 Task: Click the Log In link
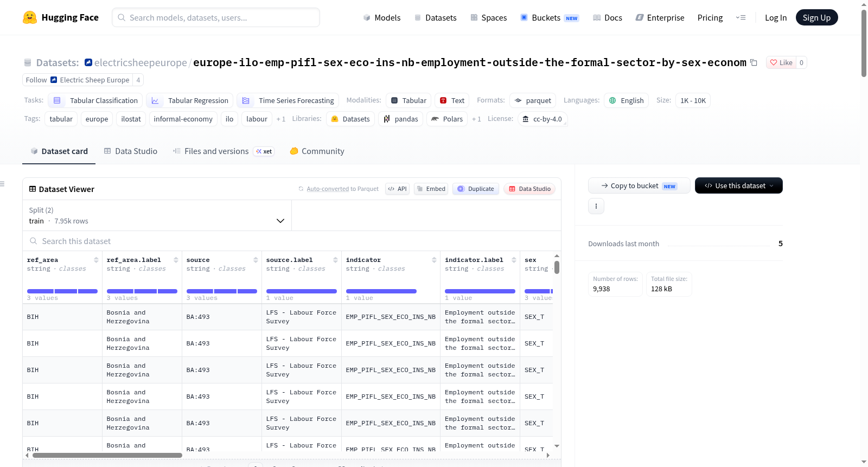(x=776, y=18)
